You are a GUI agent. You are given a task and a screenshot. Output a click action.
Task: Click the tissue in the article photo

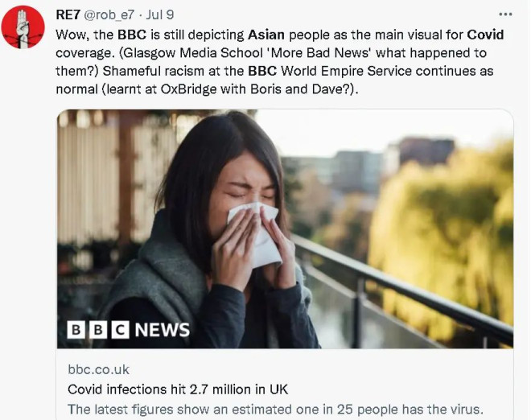click(x=257, y=233)
